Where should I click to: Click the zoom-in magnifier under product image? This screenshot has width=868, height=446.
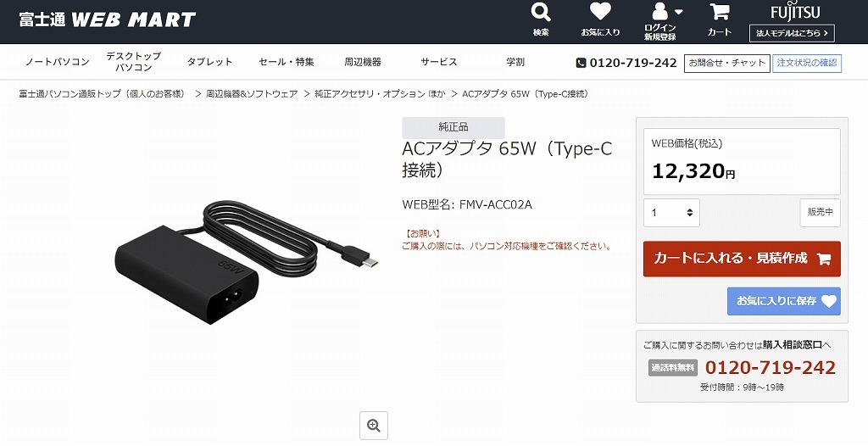(x=374, y=426)
